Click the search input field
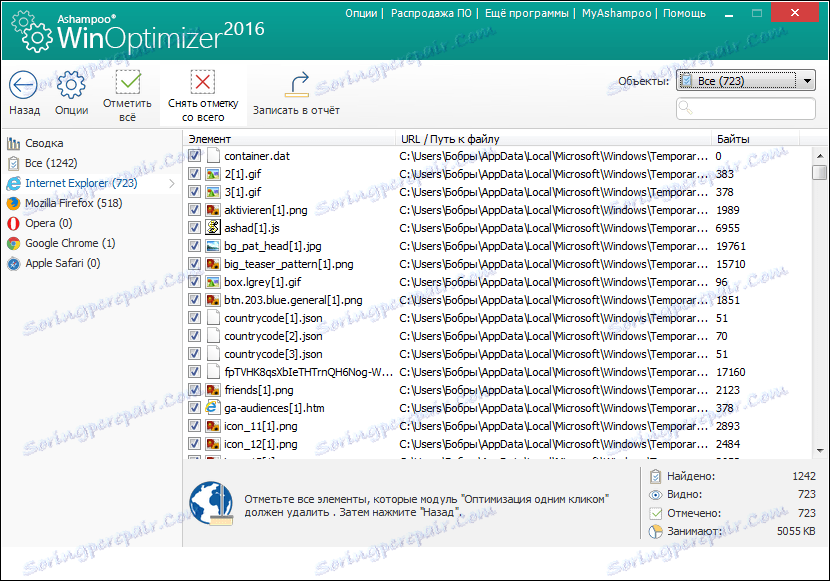Image resolution: width=830 pixels, height=581 pixels. coord(745,108)
